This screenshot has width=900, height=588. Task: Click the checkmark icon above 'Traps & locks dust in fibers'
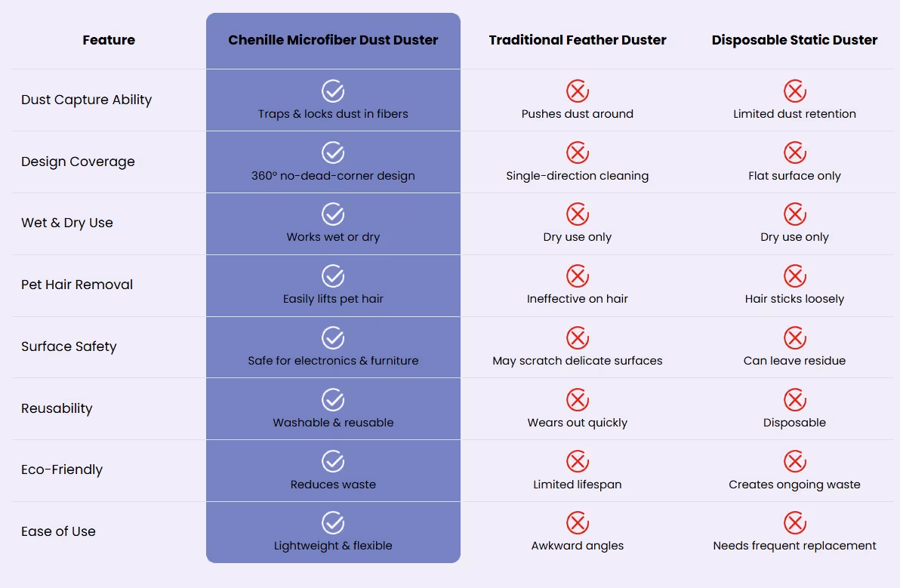[333, 91]
